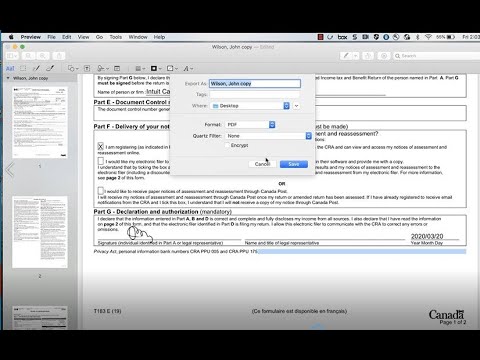
Task: Click the menu bar clock showing Fri
Action: pyautogui.click(x=471, y=37)
